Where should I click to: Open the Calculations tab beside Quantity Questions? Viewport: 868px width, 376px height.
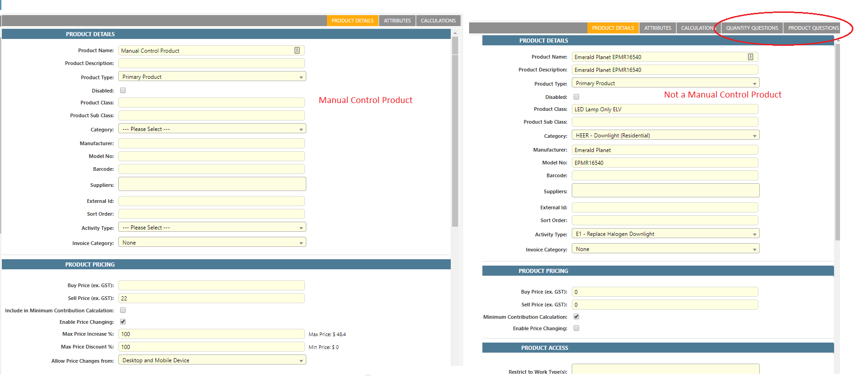(697, 28)
